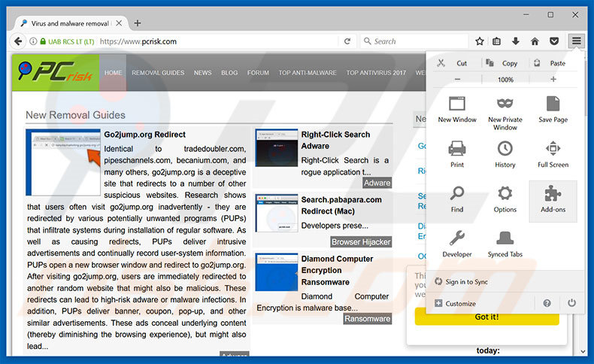The width and height of the screenshot is (594, 364).
Task: Open TOP ANTIVIRUS 2017 navigation item
Action: (376, 73)
